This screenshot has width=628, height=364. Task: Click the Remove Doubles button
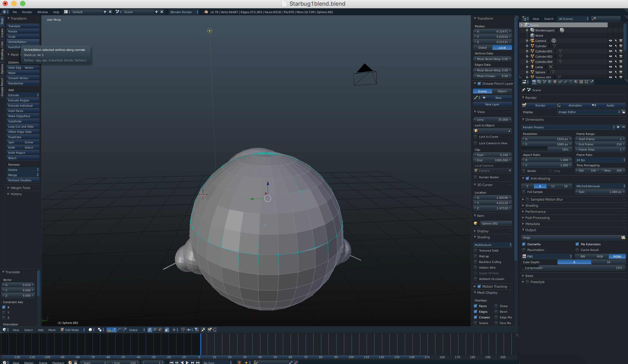(23, 180)
